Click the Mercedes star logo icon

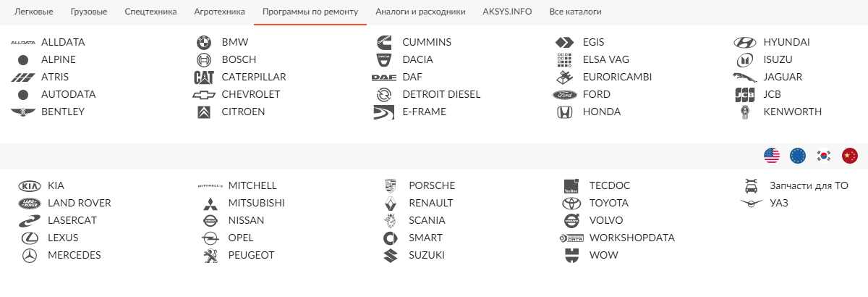tap(30, 255)
